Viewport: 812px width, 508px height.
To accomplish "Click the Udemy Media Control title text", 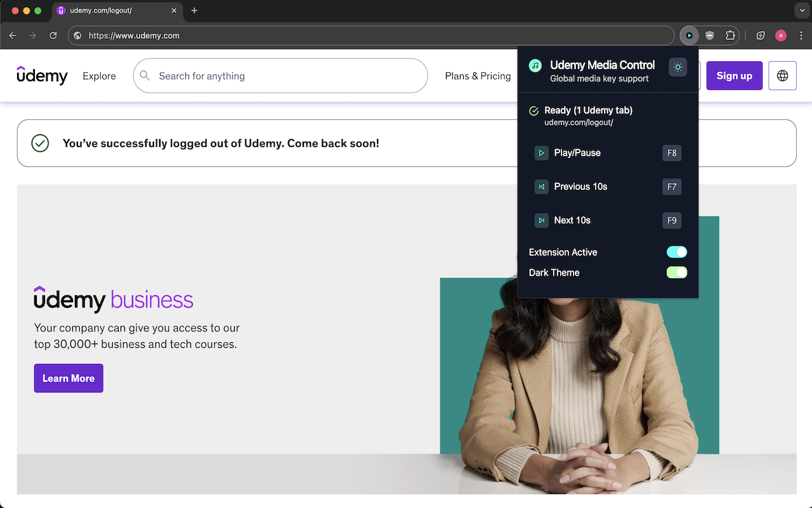I will coord(602,65).
